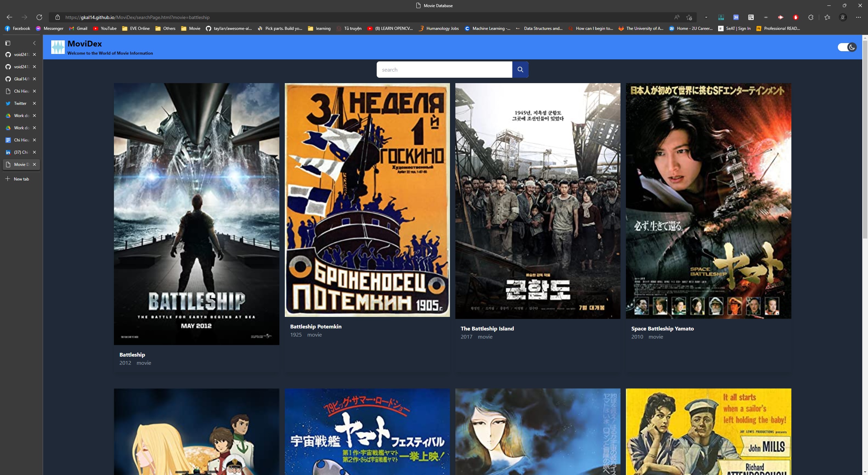
Task: Open the Facebook bookmark
Action: 18,28
